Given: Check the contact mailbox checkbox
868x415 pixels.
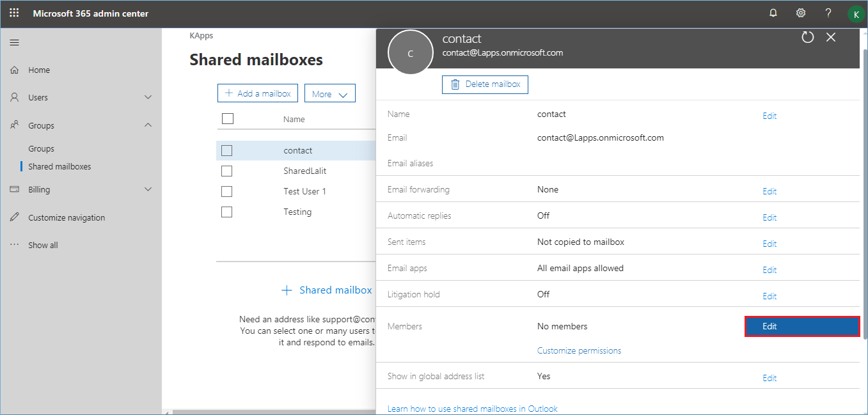Looking at the screenshot, I should coord(226,151).
